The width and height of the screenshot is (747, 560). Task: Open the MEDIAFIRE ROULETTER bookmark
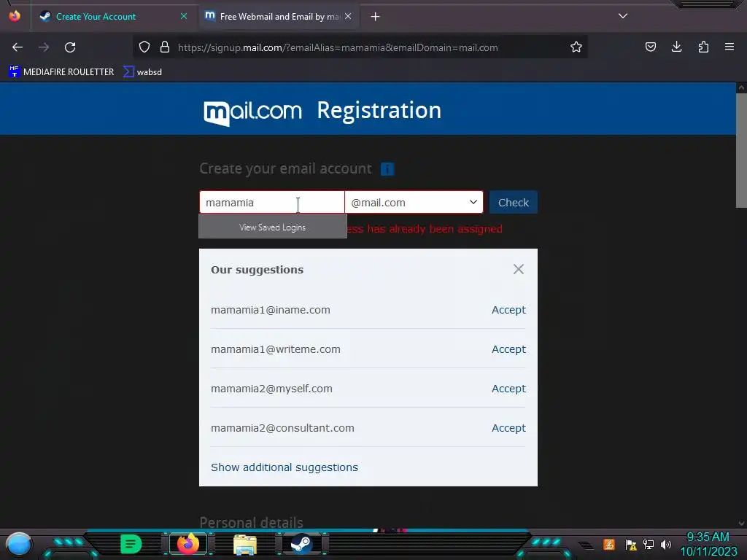click(x=61, y=72)
